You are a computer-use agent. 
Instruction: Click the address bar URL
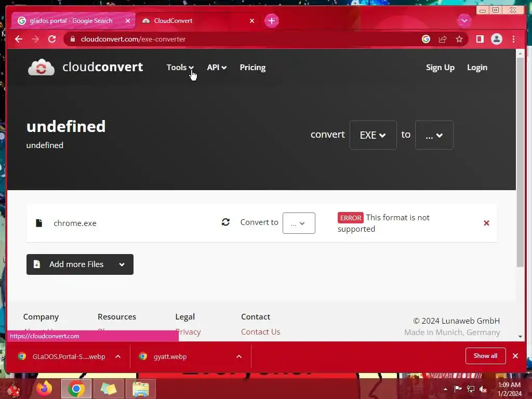click(133, 39)
